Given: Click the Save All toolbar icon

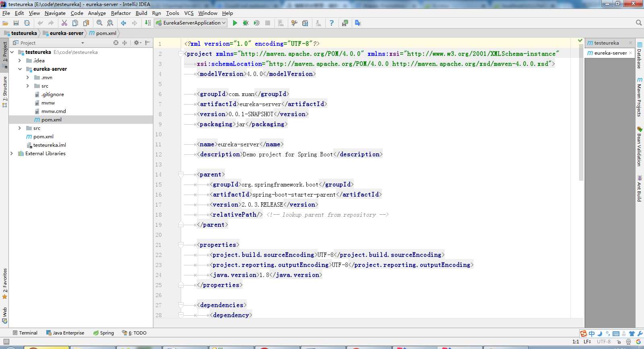Looking at the screenshot, I should tap(16, 23).
